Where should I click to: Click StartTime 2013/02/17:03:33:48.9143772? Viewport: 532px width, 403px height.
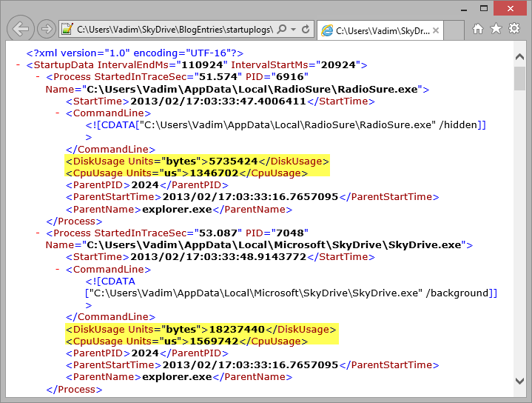tap(218, 257)
